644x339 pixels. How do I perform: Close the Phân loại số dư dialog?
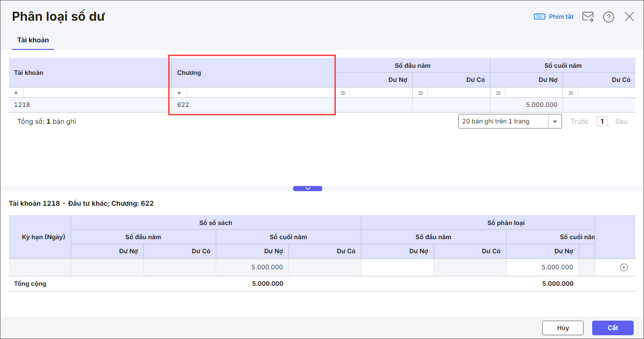(x=629, y=17)
